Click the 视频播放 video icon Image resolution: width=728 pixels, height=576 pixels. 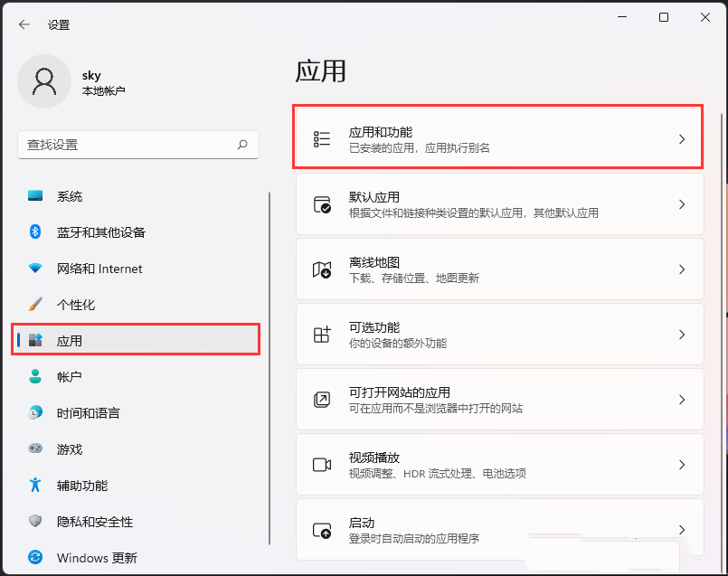pyautogui.click(x=321, y=463)
